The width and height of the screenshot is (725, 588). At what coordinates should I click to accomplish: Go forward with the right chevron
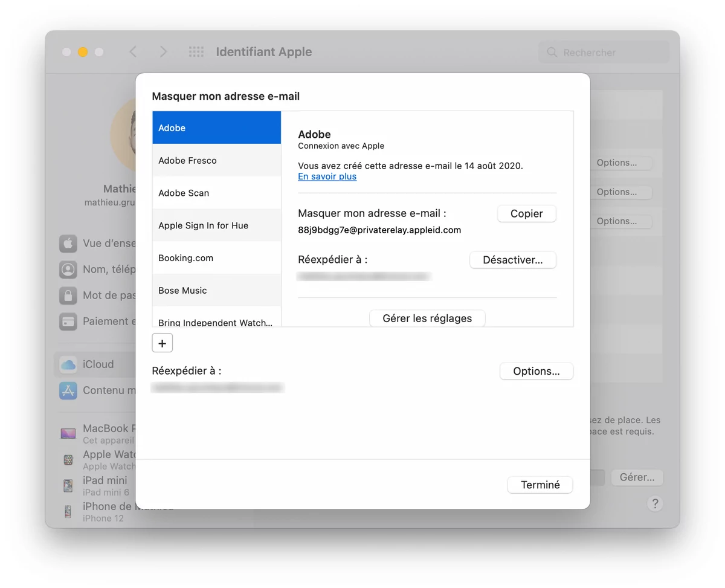coord(163,52)
